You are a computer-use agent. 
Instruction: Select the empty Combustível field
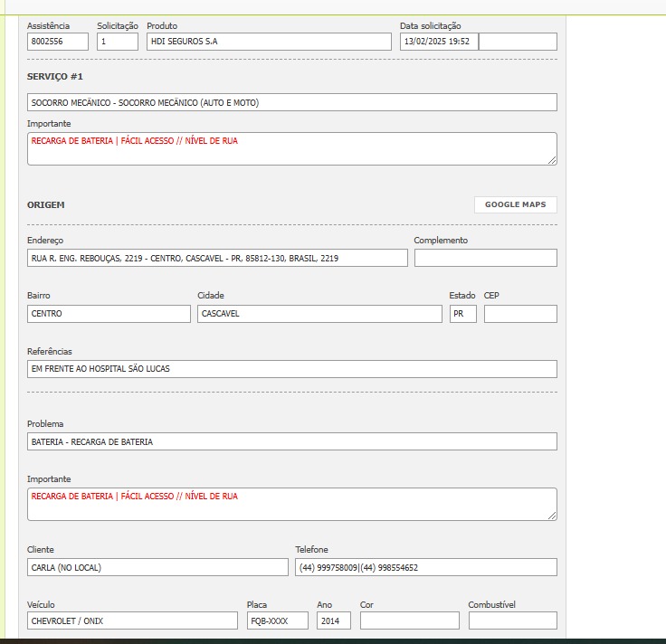512,620
